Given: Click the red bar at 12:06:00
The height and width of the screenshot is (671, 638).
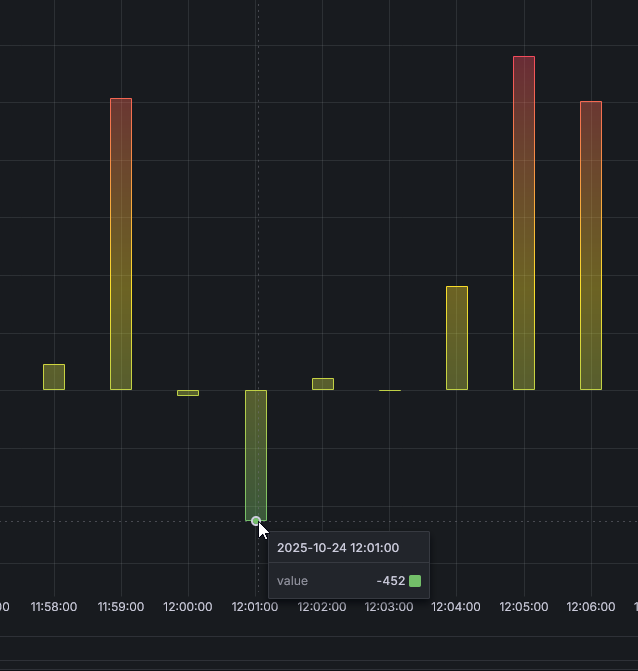Looking at the screenshot, I should point(591,246).
